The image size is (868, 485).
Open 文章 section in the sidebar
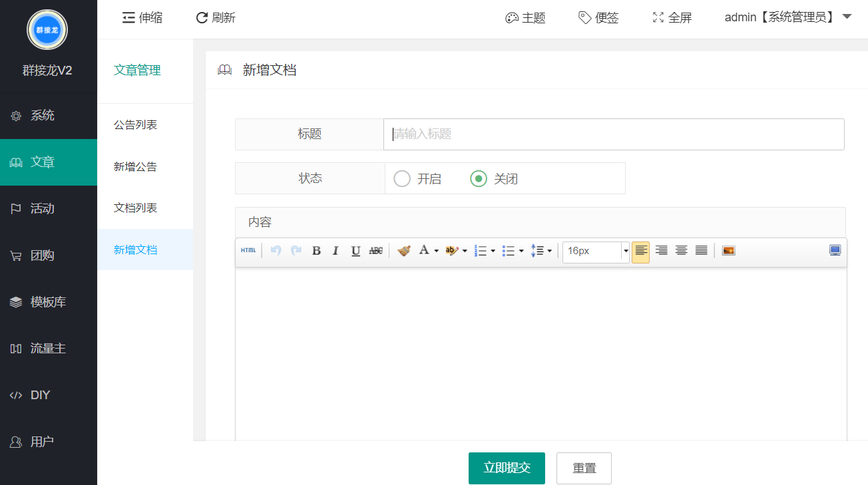point(49,162)
